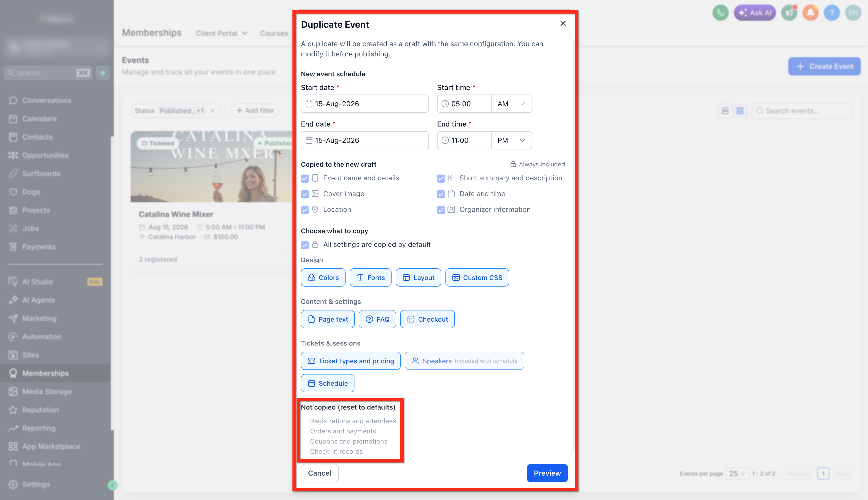The width and height of the screenshot is (868, 500).
Task: Click the Start date input field
Action: coord(365,104)
